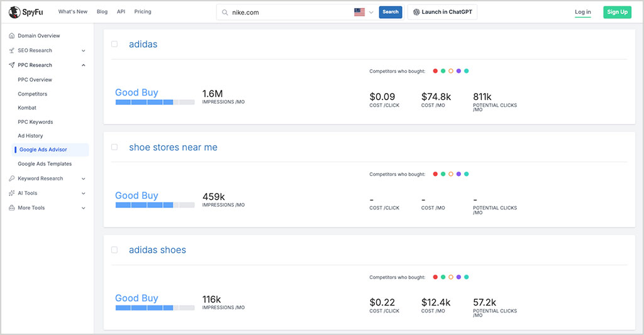Open Google Ads Templates in sidebar
Viewport: 644px width, 335px height.
[45, 164]
